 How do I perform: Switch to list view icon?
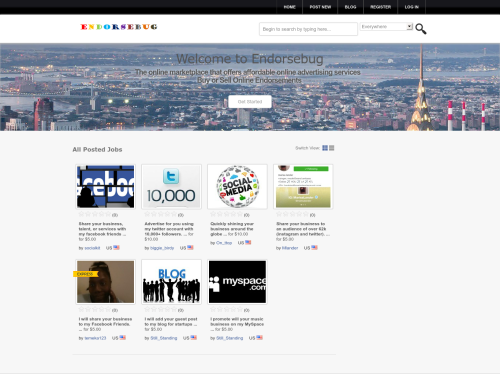tap(332, 148)
